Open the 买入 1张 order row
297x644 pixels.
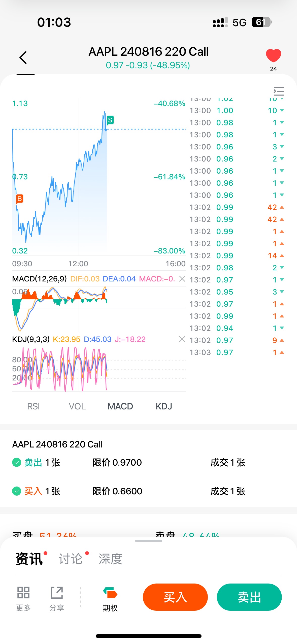(148, 491)
